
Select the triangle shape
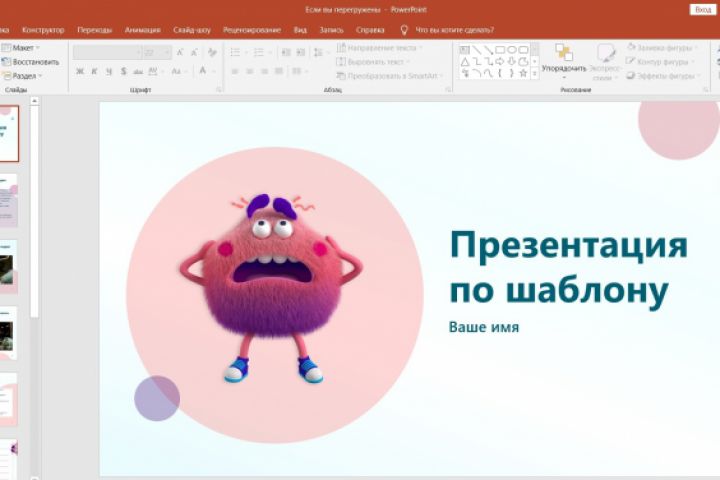click(465, 62)
